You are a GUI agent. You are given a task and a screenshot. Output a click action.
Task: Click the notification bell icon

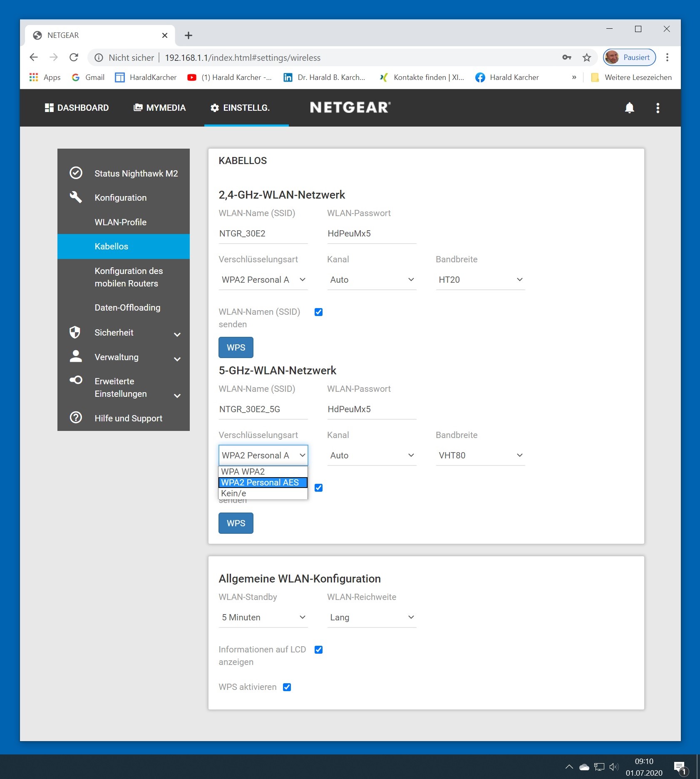point(629,108)
